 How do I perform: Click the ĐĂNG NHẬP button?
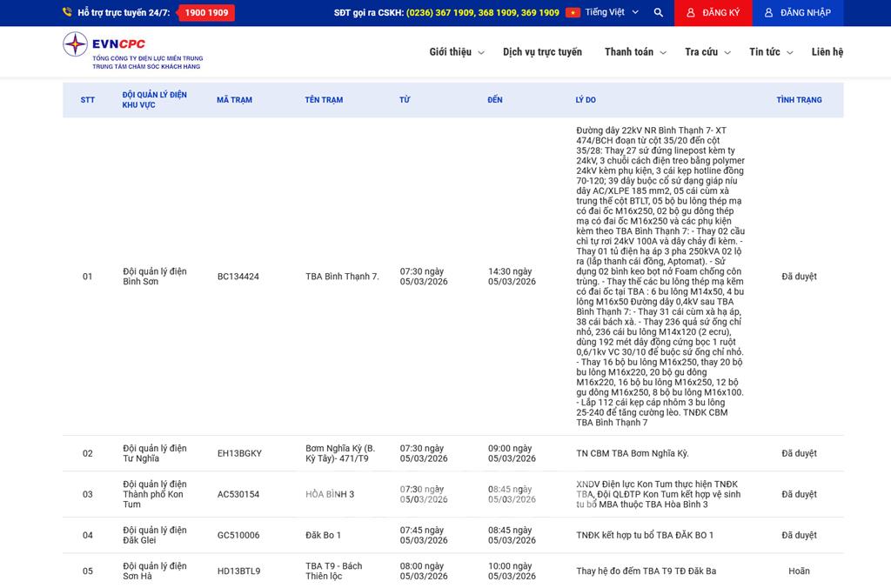pos(796,13)
